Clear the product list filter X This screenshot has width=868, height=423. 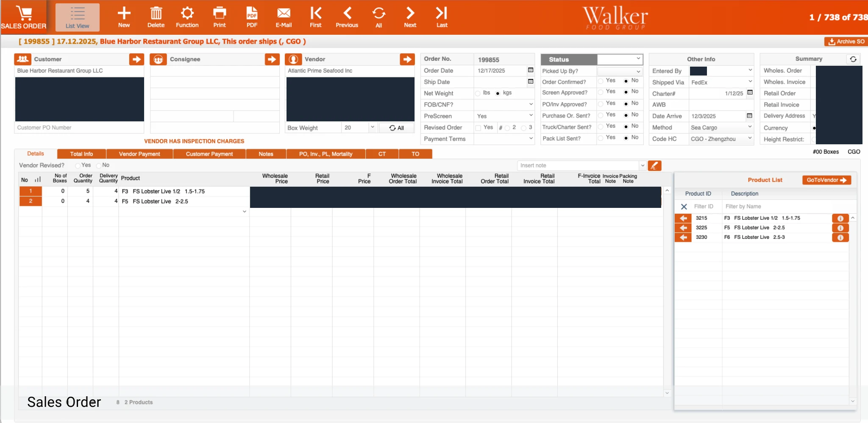coord(684,207)
